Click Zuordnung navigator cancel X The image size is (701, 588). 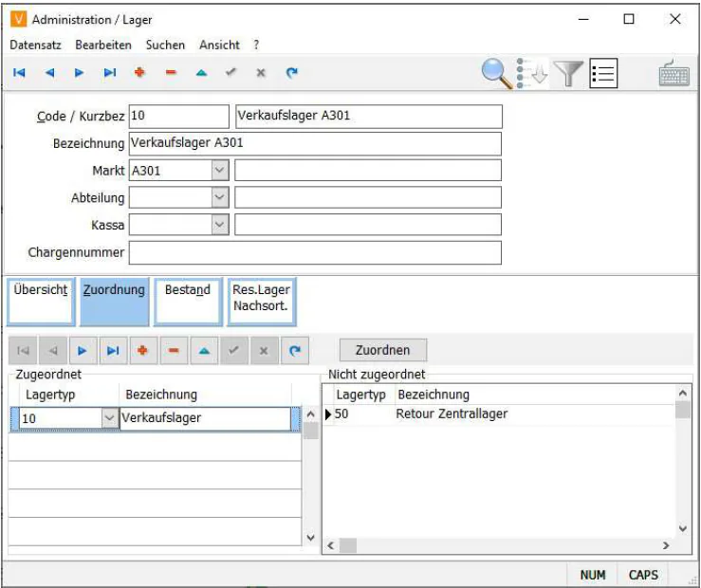coord(265,351)
